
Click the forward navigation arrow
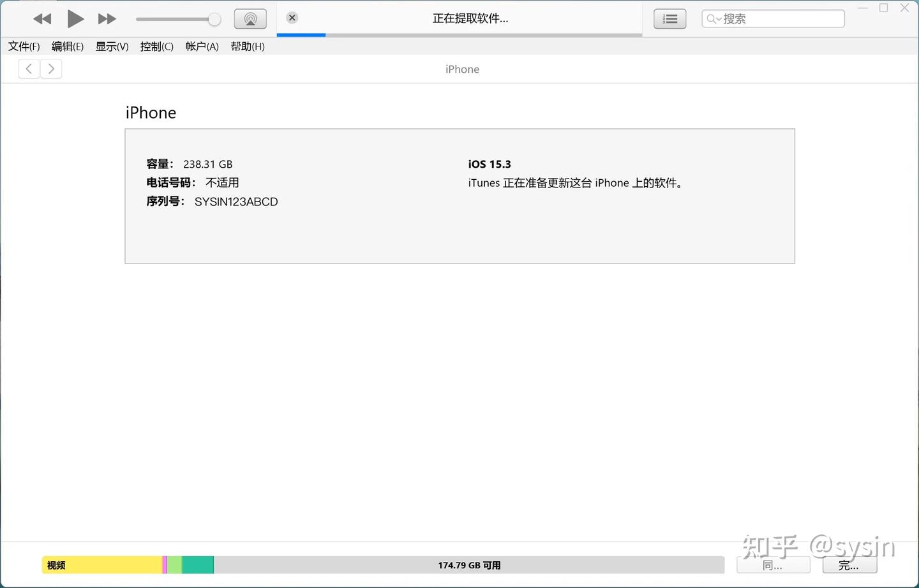51,68
